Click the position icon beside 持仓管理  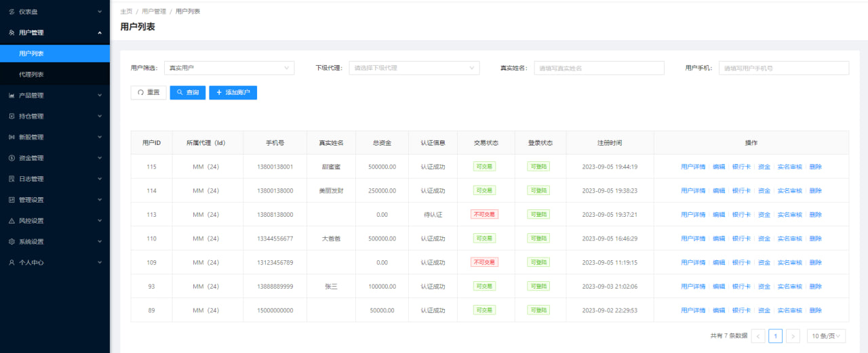pyautogui.click(x=12, y=117)
